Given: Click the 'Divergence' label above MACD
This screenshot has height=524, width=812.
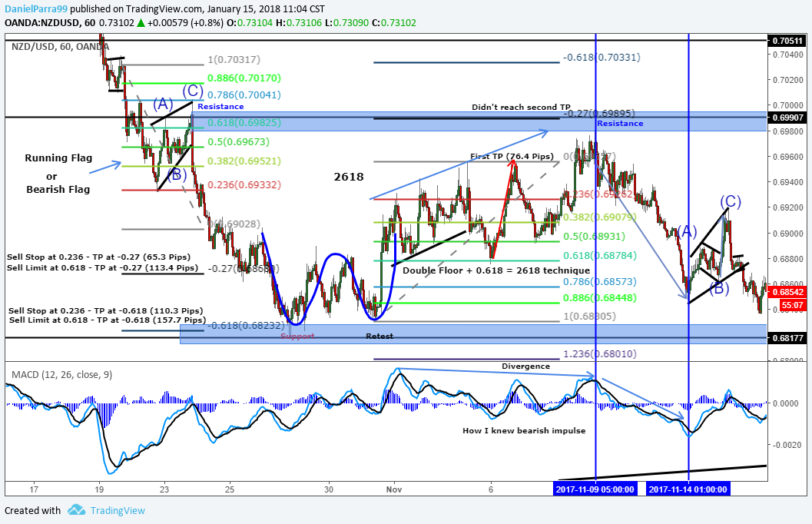Looking at the screenshot, I should click(x=525, y=366).
